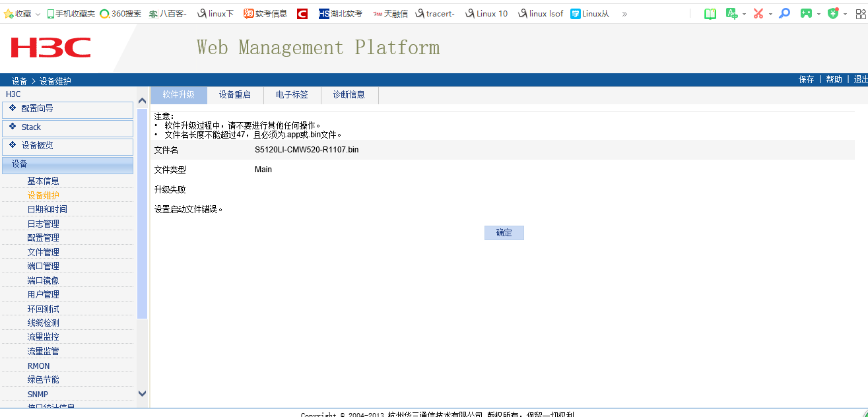
Task: Open 设备维护 in sidebar
Action: 43,195
